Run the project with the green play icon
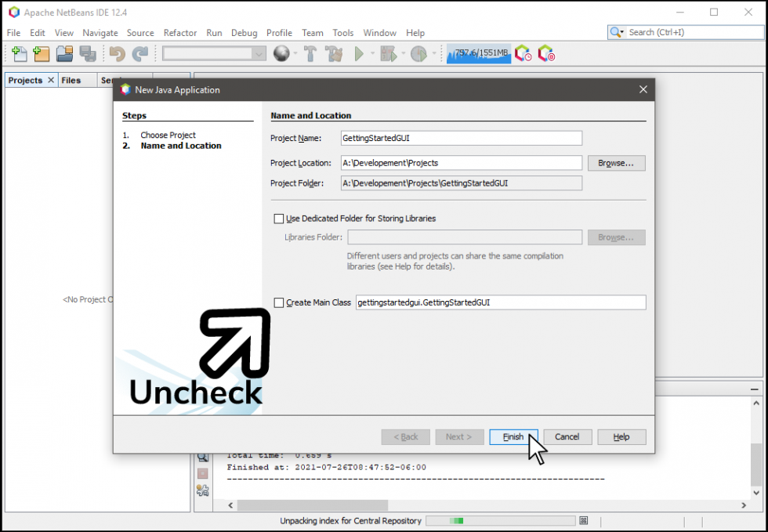The height and width of the screenshot is (532, 768). 357,53
